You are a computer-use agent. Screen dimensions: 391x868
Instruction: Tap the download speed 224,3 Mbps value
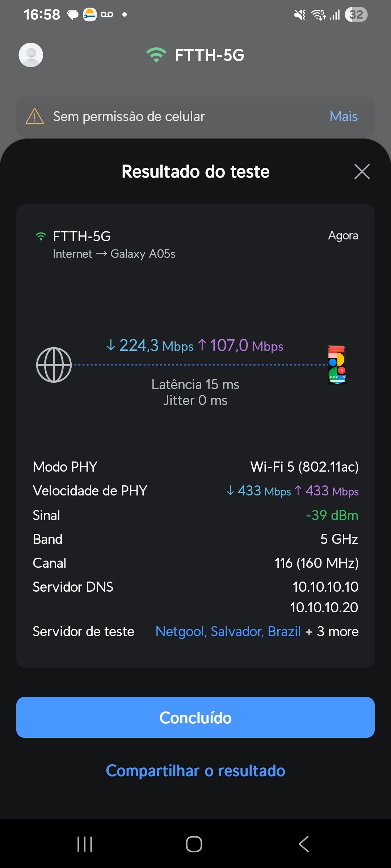click(x=150, y=345)
